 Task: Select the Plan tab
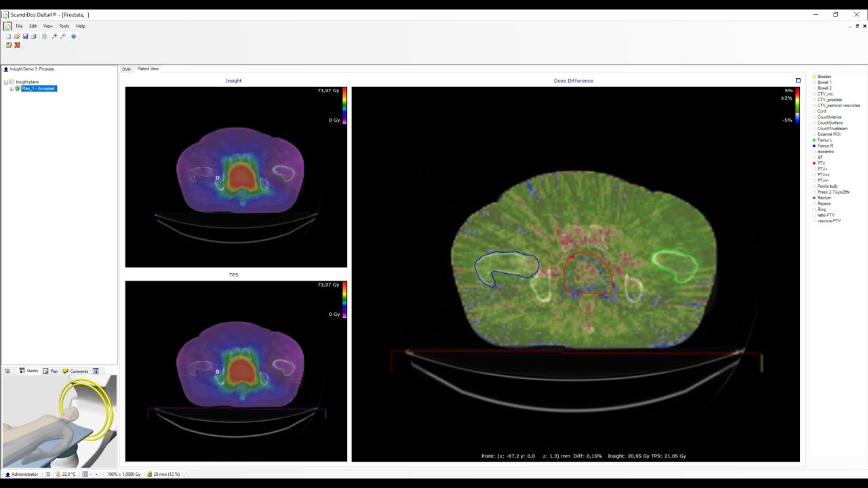coord(50,371)
